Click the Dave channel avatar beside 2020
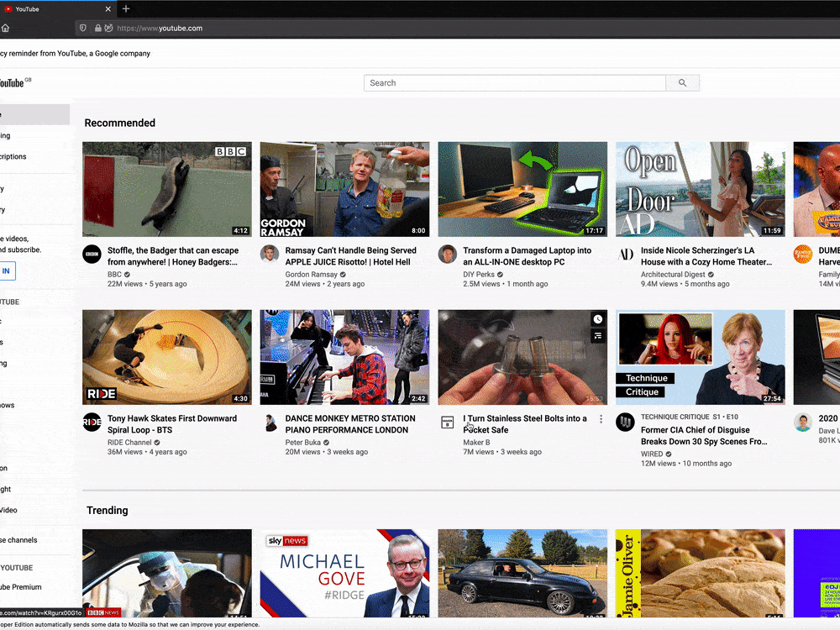Viewport: 840px width, 630px height. click(x=803, y=423)
